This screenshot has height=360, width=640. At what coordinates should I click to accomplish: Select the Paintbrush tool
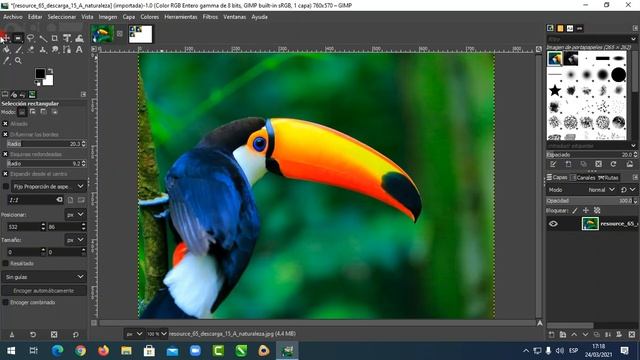coord(19,50)
